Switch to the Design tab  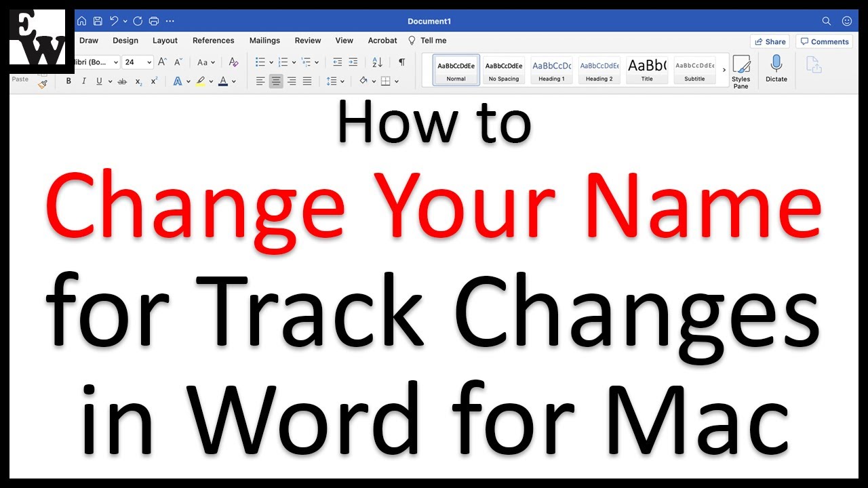click(x=125, y=41)
